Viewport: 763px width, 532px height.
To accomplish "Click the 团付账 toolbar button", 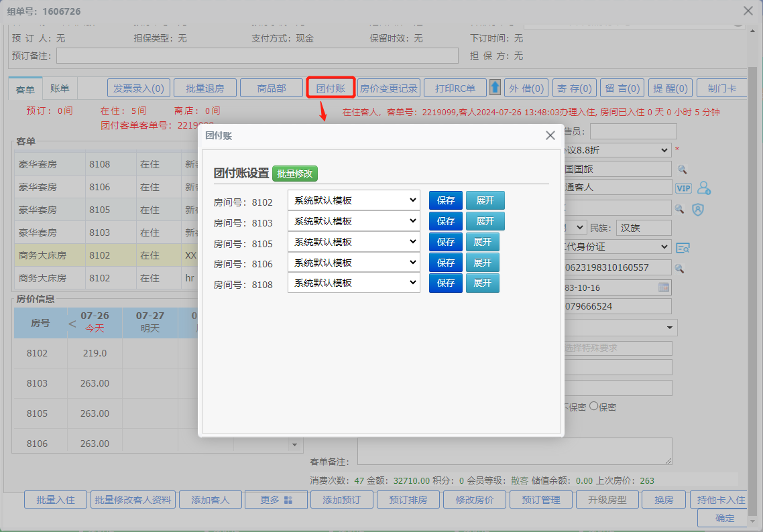I will point(331,88).
